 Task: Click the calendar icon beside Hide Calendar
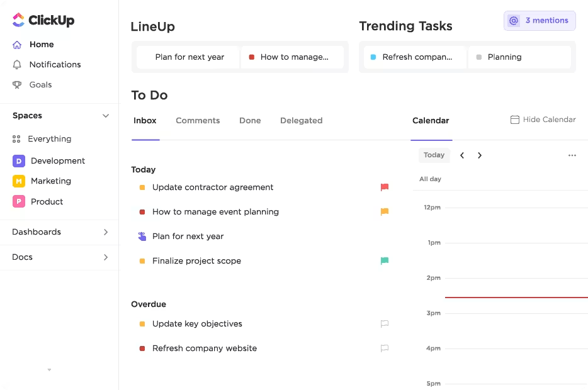point(515,120)
